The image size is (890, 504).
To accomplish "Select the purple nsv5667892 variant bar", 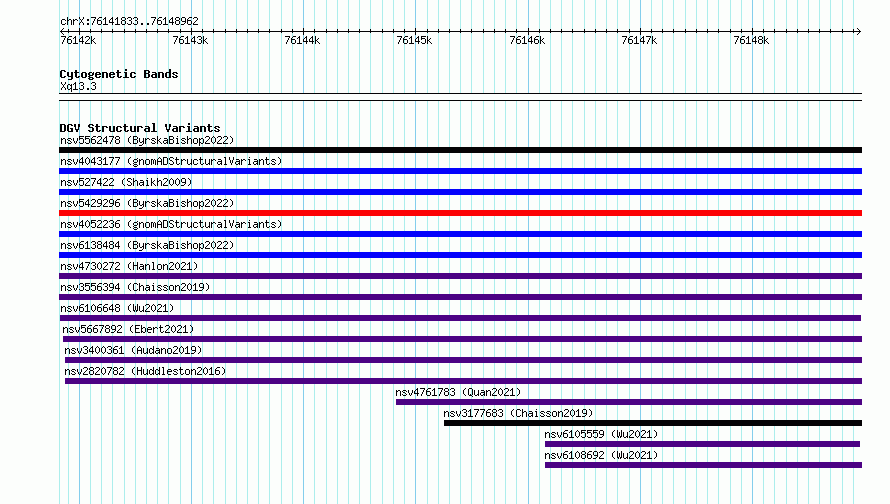I will coord(461,339).
